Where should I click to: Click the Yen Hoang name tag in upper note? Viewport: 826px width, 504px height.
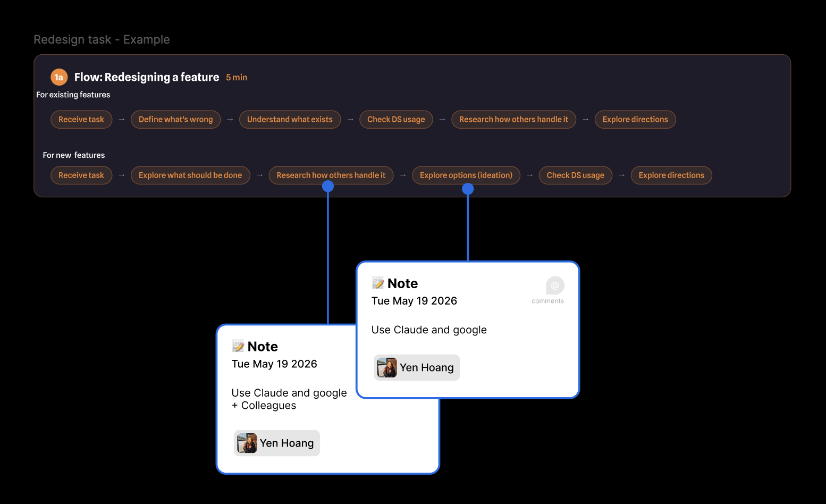(417, 367)
